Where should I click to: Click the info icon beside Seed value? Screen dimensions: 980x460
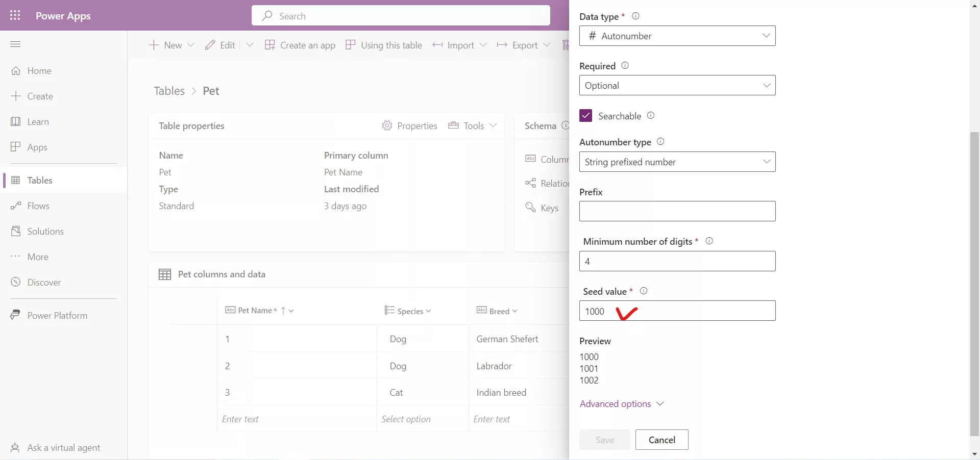[643, 291]
